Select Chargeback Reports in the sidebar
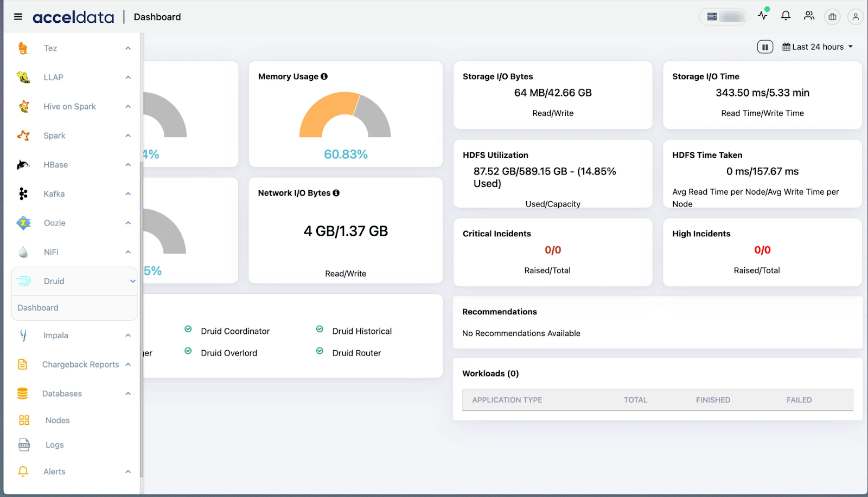 pos(81,364)
